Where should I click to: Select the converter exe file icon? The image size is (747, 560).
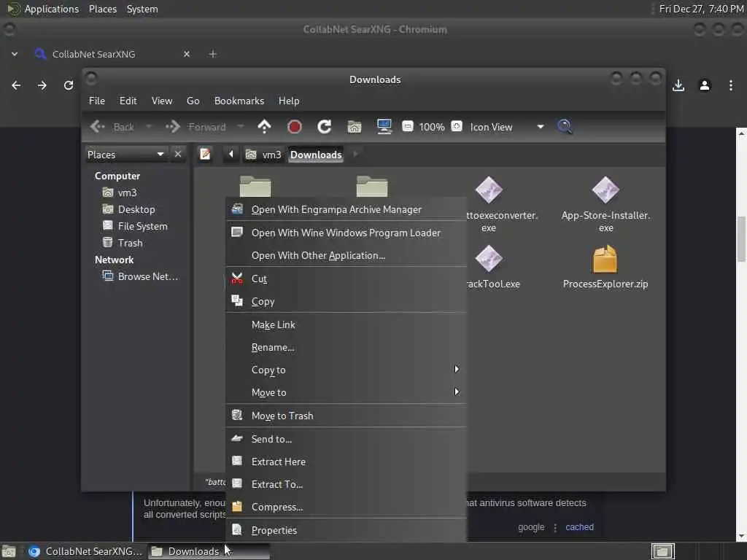489,190
